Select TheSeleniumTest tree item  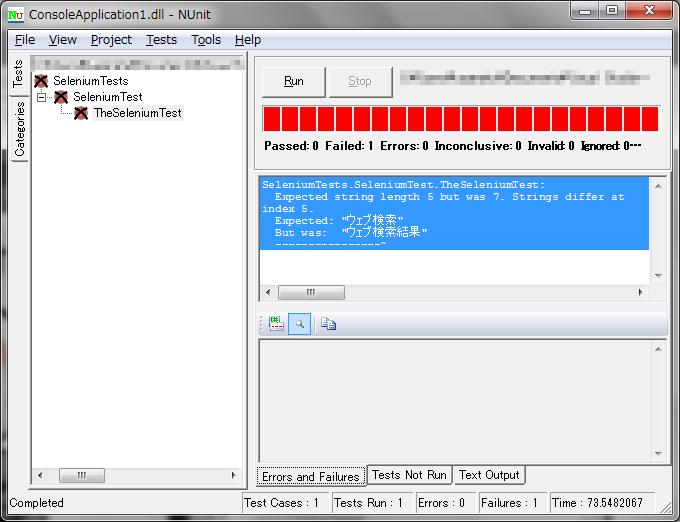point(137,113)
